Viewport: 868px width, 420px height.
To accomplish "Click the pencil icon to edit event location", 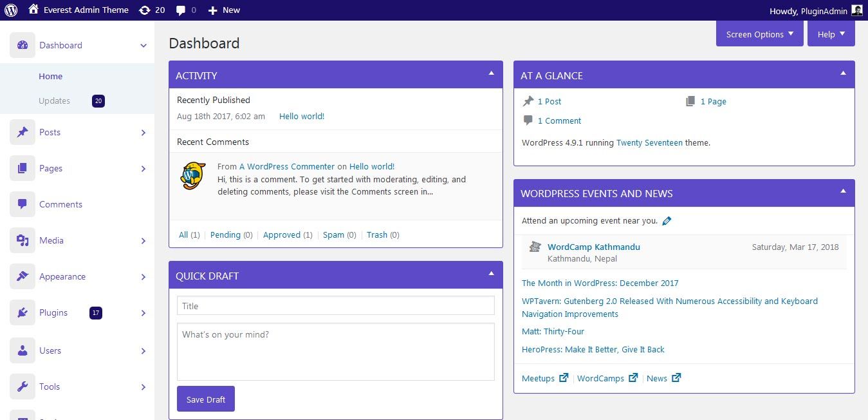I will pos(667,221).
